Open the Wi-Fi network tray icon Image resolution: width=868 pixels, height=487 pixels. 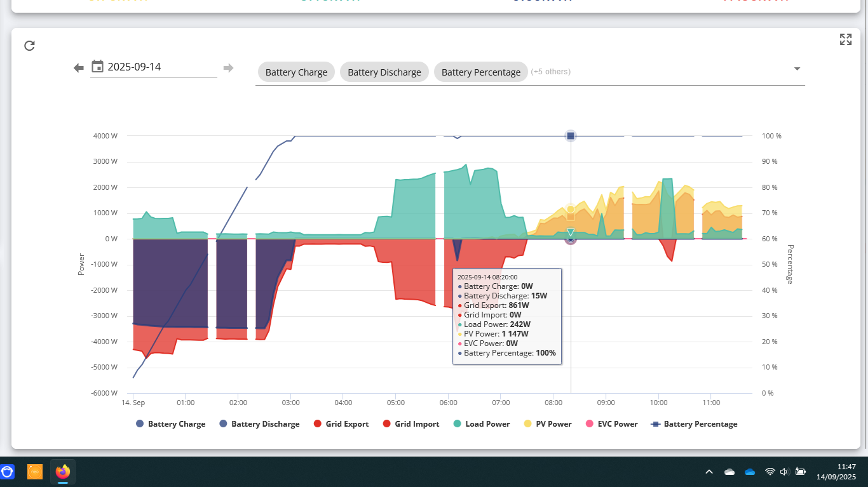(x=770, y=472)
